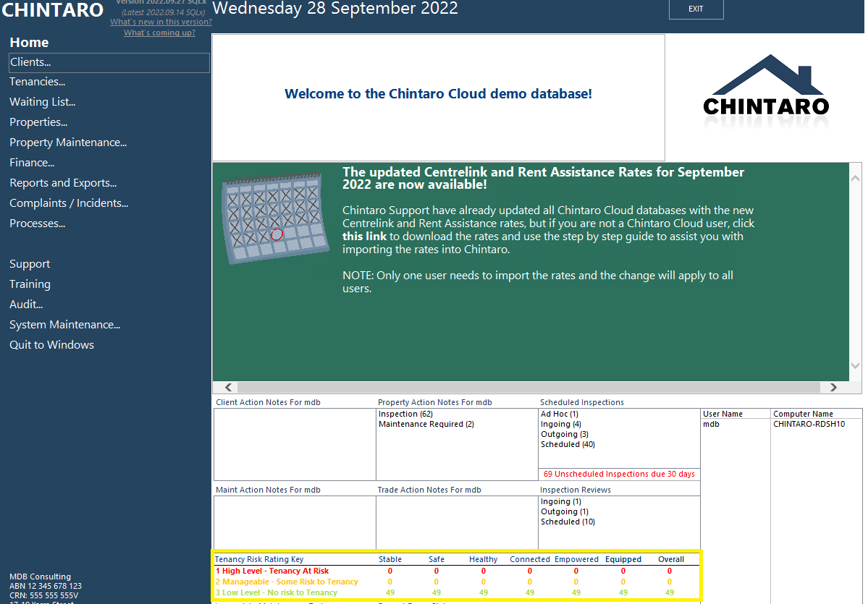
Task: Open the Clients menu item
Action: pos(109,62)
